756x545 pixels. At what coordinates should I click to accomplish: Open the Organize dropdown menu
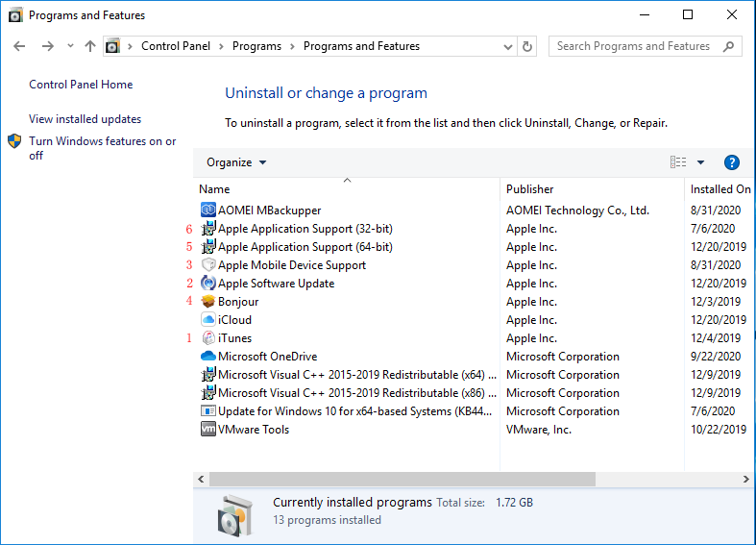tap(236, 162)
